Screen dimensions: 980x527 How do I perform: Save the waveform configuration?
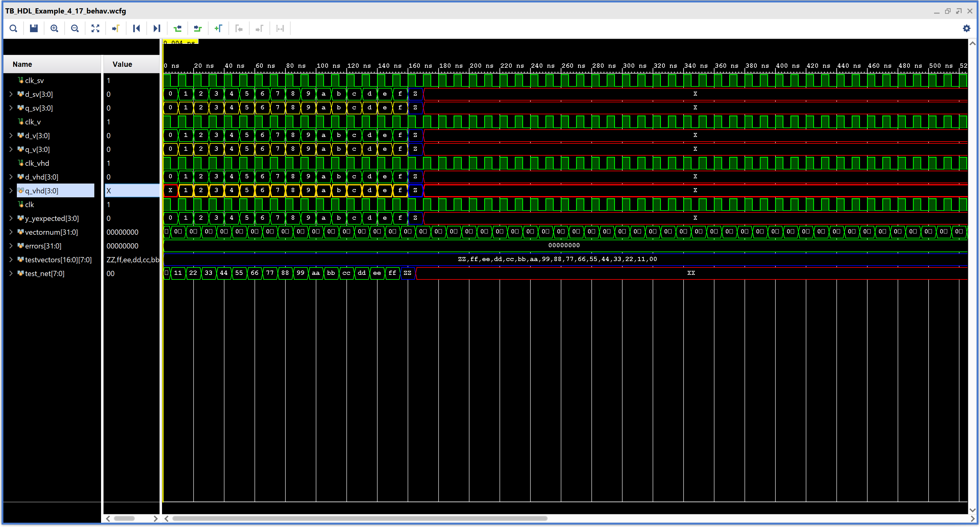click(x=34, y=28)
